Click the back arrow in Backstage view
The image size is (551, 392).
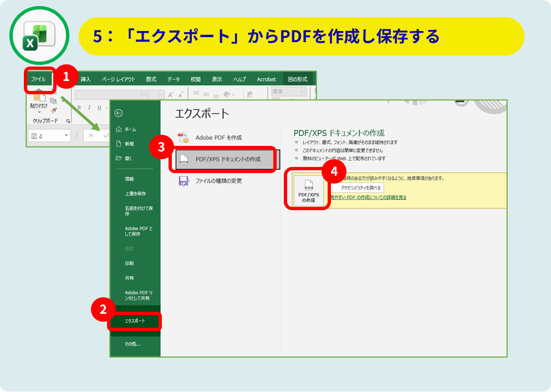point(118,113)
